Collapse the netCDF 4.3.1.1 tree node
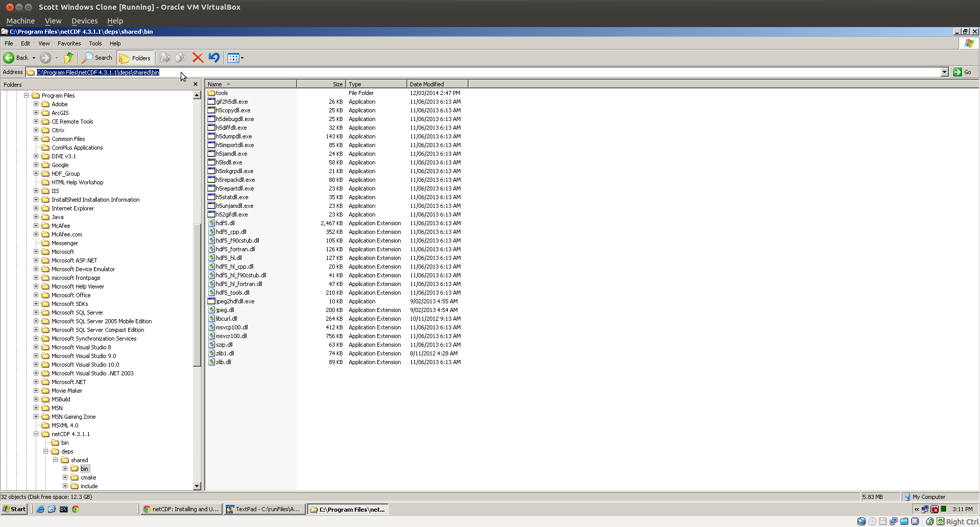This screenshot has width=980, height=527. click(36, 434)
